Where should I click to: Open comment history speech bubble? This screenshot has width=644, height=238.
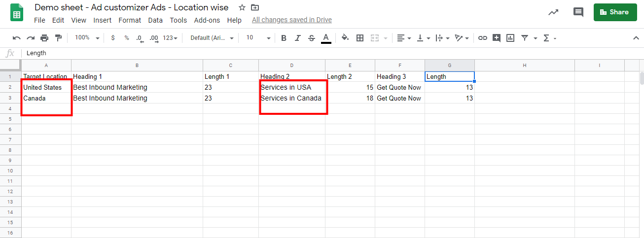click(578, 12)
